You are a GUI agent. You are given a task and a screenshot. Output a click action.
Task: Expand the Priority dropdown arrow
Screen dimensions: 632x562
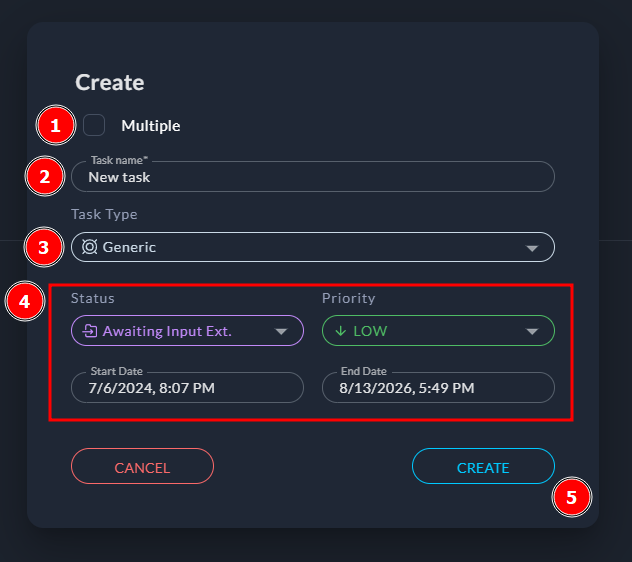pos(531,332)
